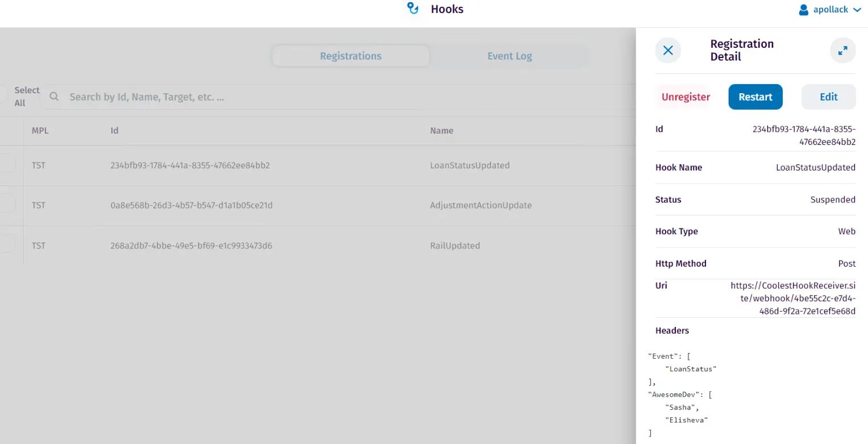868x444 pixels.
Task: Switch to the Event Log tab
Action: click(x=509, y=56)
